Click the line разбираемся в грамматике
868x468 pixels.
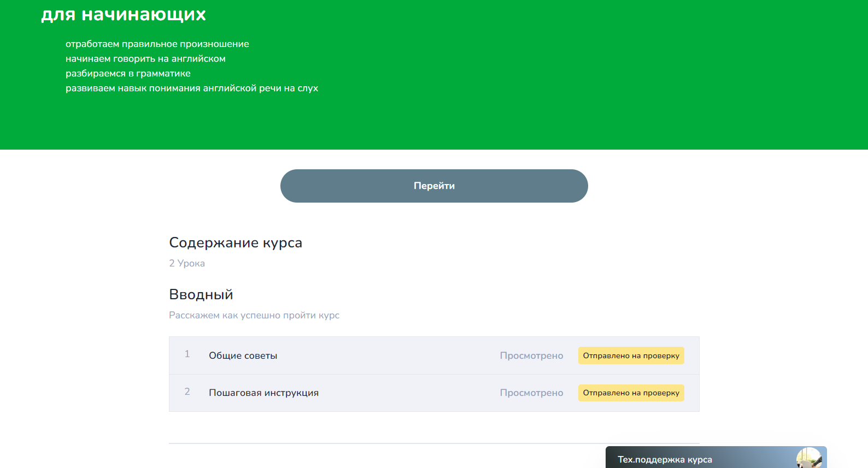coord(128,73)
